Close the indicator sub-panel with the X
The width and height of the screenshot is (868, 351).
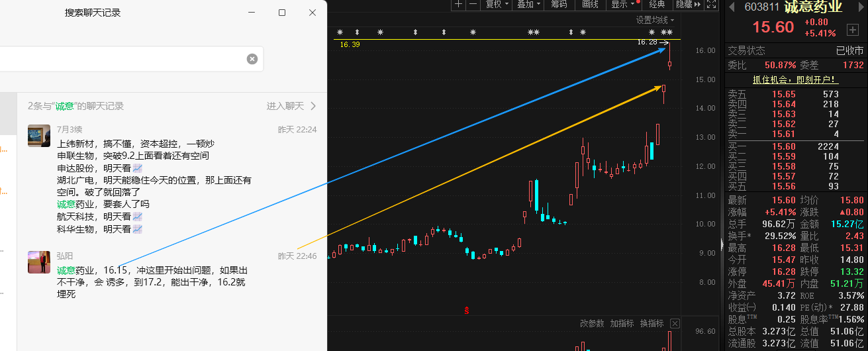coord(675,324)
